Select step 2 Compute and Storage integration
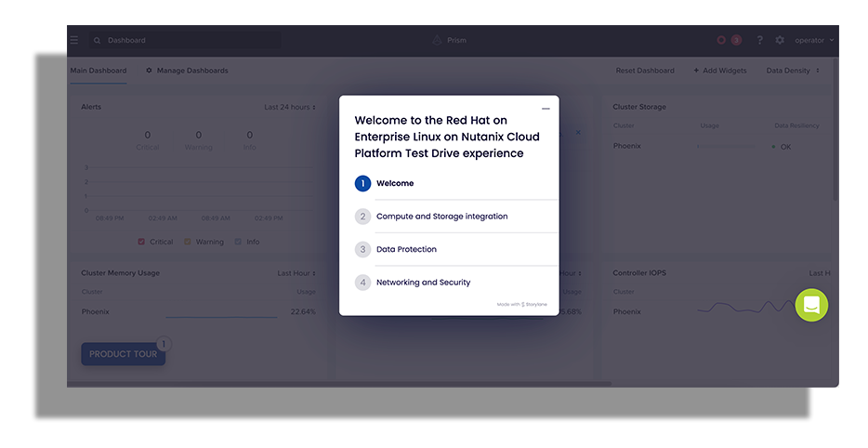The image size is (868, 448). point(441,217)
